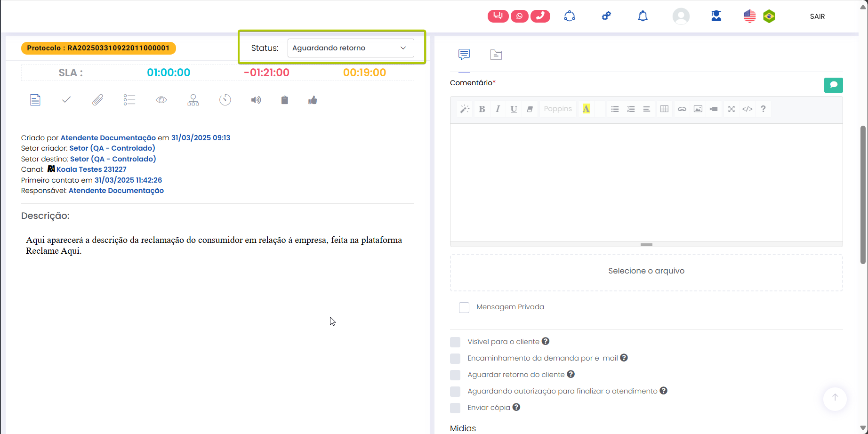Open the Poppins font family dropdown
868x434 pixels.
tap(558, 109)
